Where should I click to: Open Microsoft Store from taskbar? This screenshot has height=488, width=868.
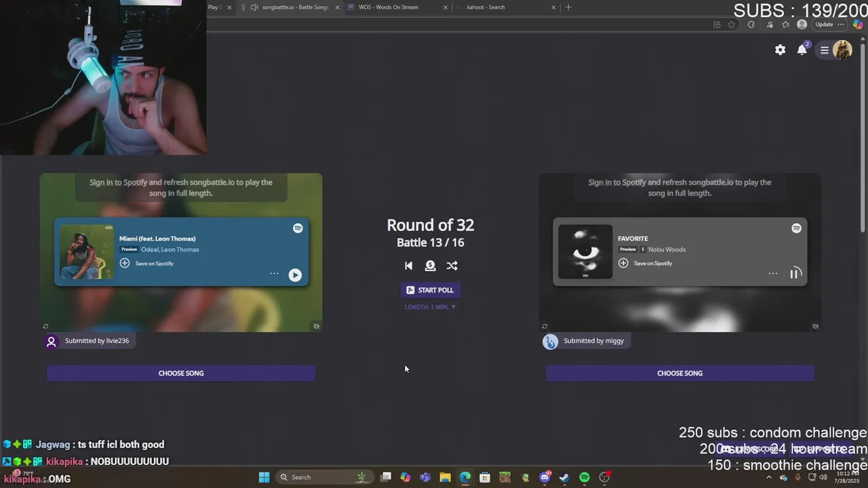click(485, 477)
